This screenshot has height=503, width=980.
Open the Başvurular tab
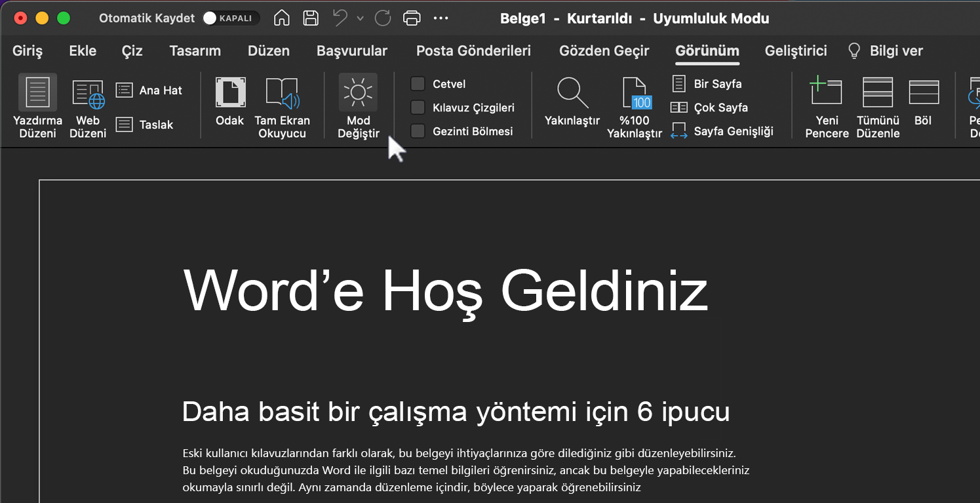[352, 51]
